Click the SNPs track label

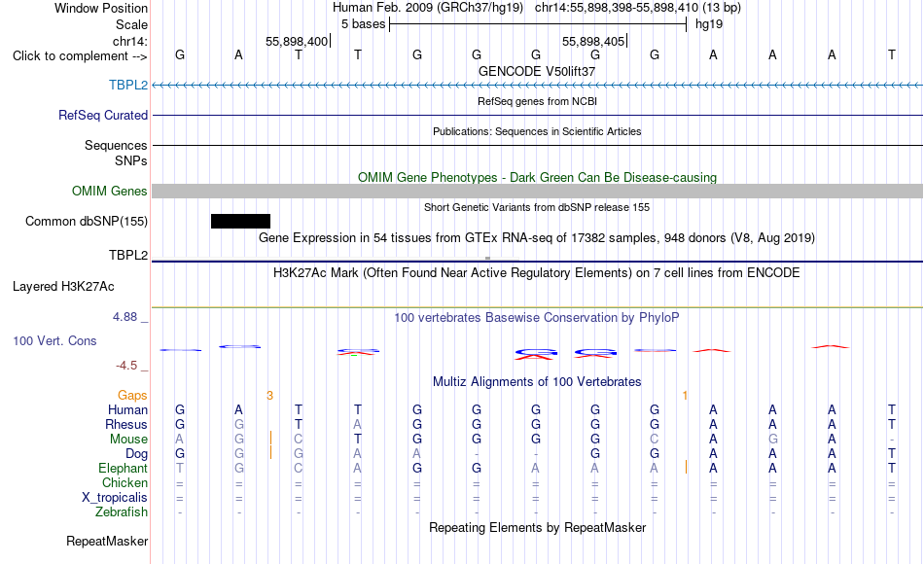131,160
